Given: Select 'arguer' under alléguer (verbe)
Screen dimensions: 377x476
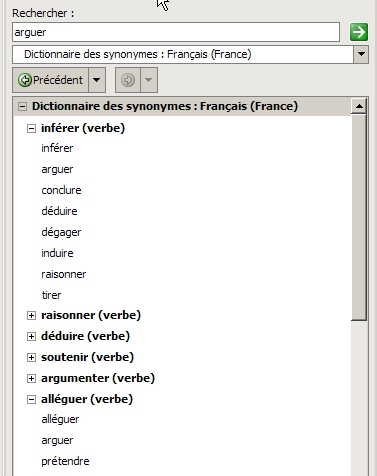Looking at the screenshot, I should point(57,440).
